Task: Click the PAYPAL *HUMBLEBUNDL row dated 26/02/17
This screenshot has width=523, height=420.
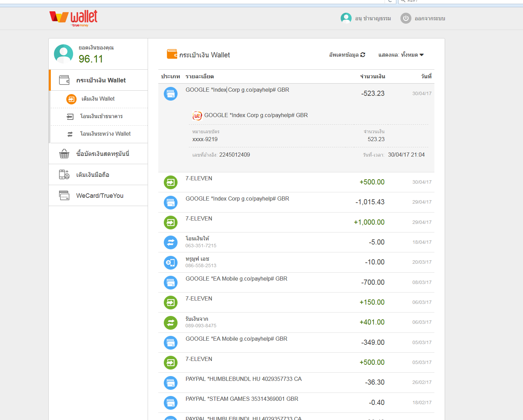Action: (296, 383)
